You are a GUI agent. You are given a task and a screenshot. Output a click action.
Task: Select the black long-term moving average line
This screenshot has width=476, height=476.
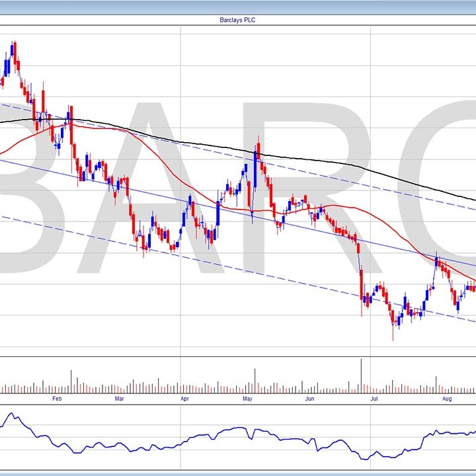(198, 144)
